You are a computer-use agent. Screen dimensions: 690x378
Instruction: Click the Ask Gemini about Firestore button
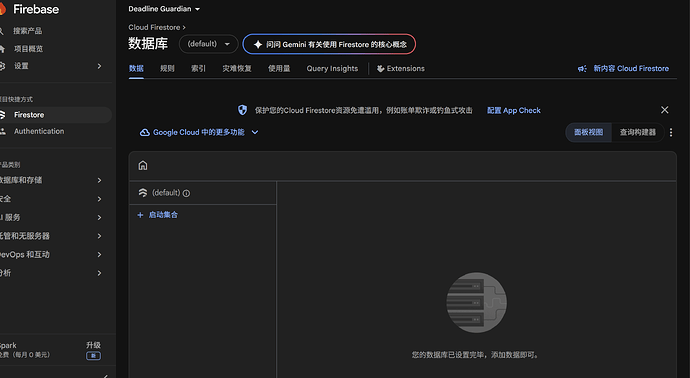329,44
